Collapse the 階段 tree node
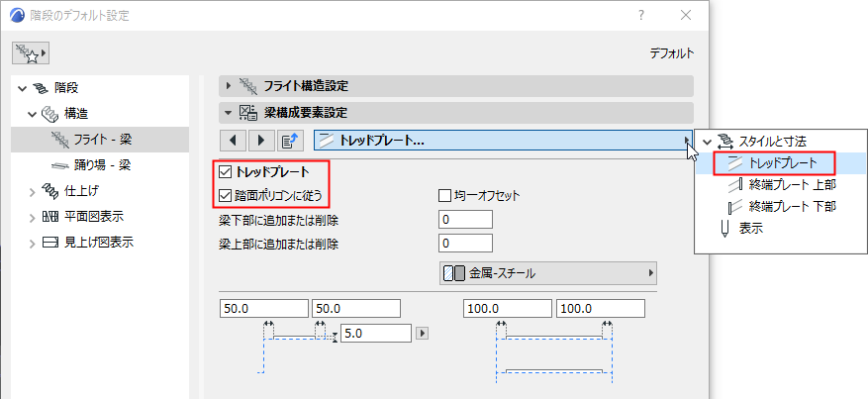The height and width of the screenshot is (399, 868). [22, 88]
